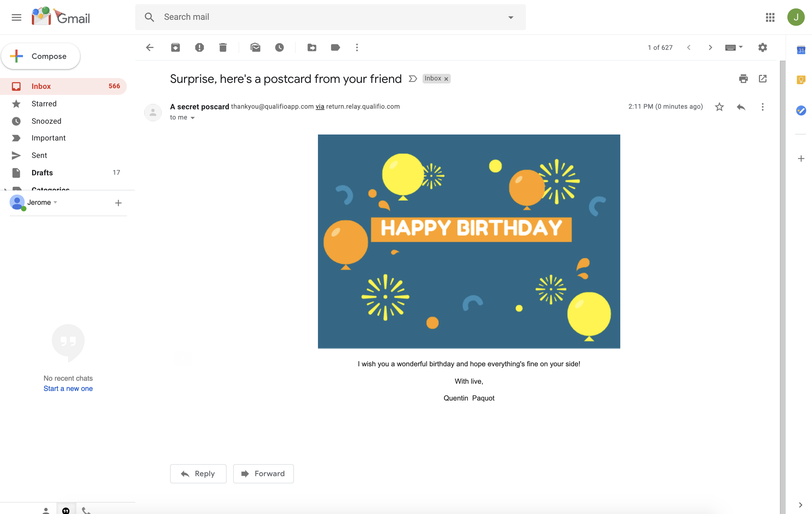Screen dimensions: 812x514
Task: Click the sender profile avatar
Action: (153, 112)
